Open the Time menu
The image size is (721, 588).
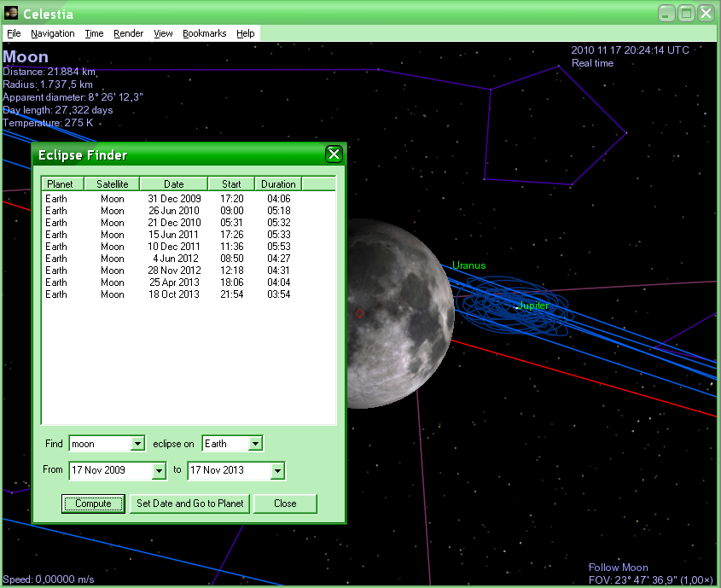94,33
